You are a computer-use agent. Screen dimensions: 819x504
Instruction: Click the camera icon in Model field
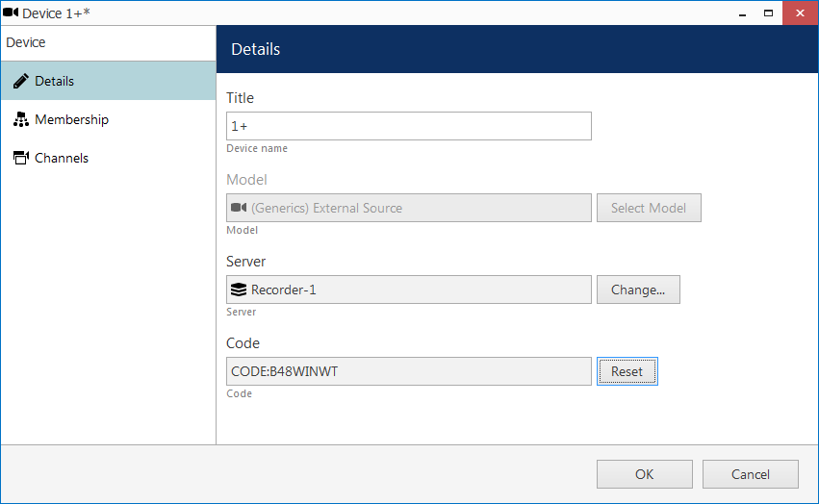(239, 208)
